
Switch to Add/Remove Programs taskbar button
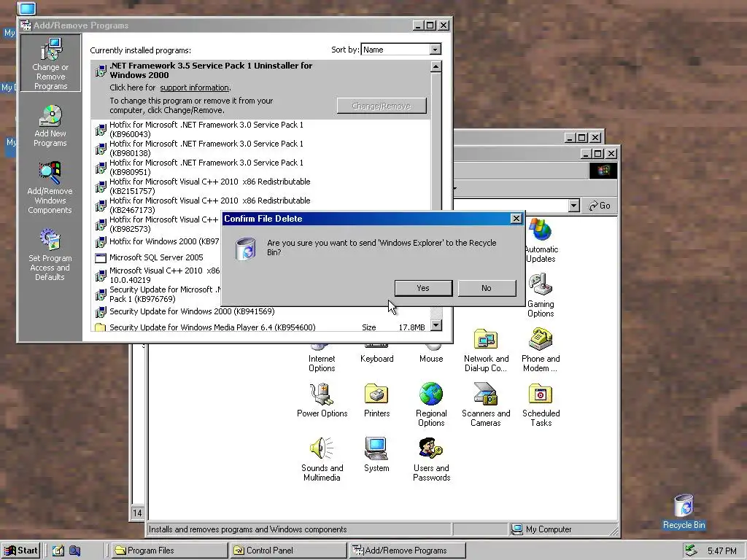406,551
